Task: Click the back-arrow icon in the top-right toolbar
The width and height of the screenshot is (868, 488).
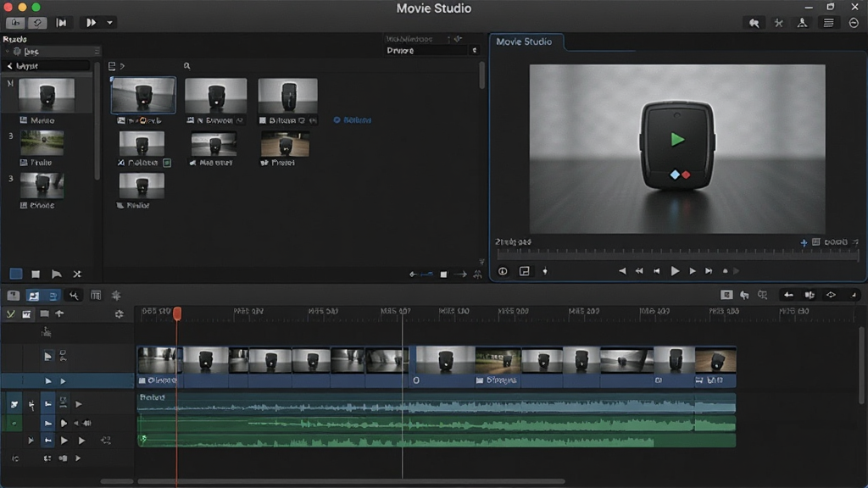Action: tap(754, 23)
